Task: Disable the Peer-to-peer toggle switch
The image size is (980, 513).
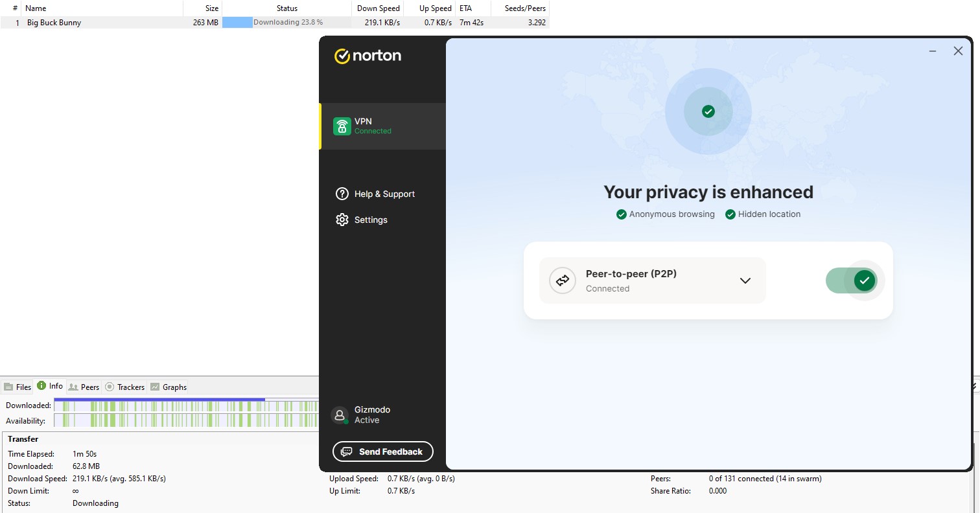Action: 852,280
